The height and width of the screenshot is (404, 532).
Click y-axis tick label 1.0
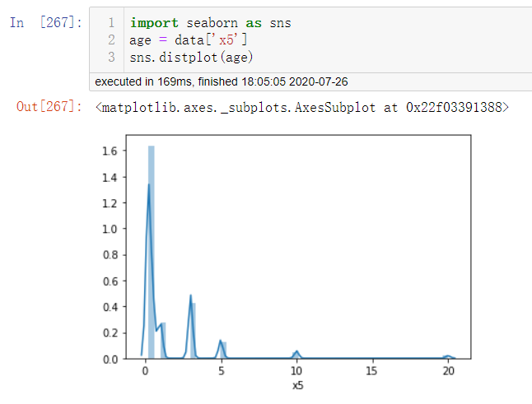pyautogui.click(x=110, y=229)
